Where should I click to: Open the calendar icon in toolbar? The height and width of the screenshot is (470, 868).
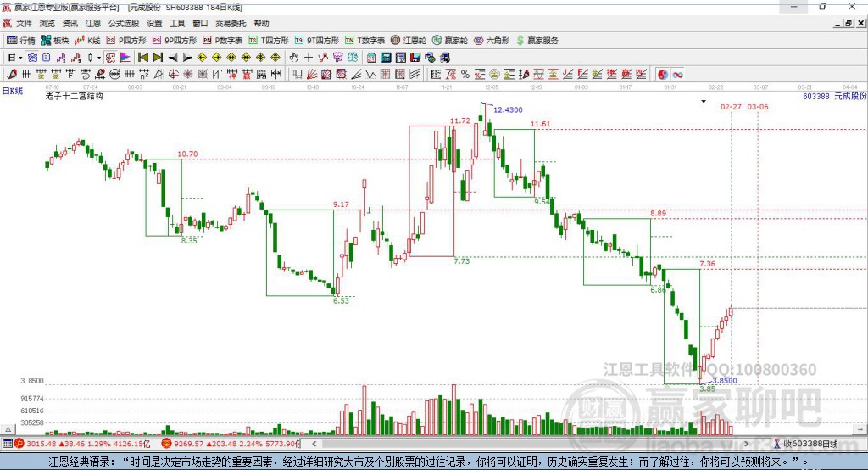371,58
